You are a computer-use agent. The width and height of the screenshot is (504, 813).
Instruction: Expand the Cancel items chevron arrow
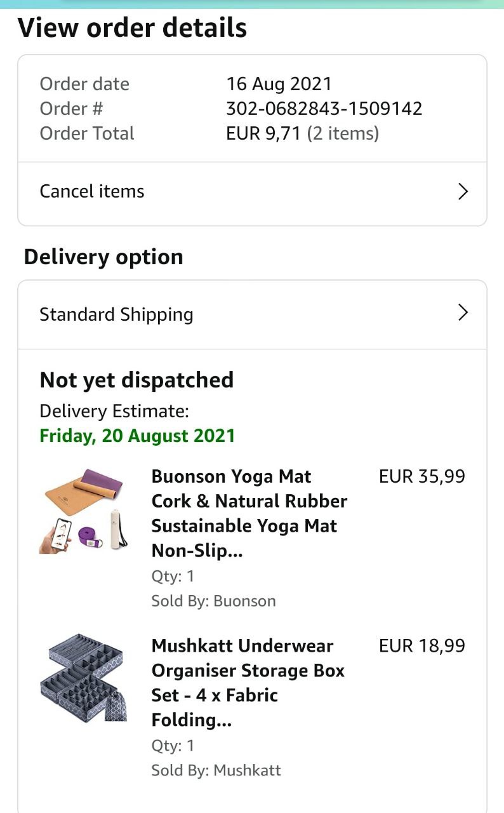463,191
